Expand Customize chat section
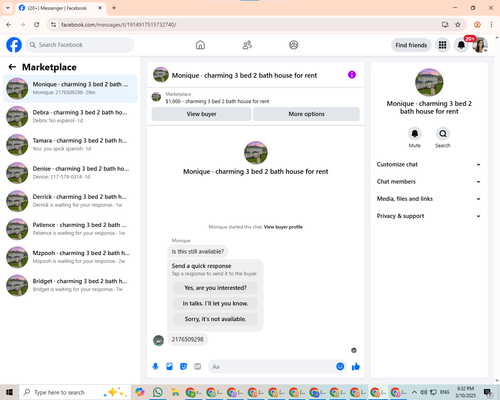Viewport: 500px width, 400px height. click(429, 164)
